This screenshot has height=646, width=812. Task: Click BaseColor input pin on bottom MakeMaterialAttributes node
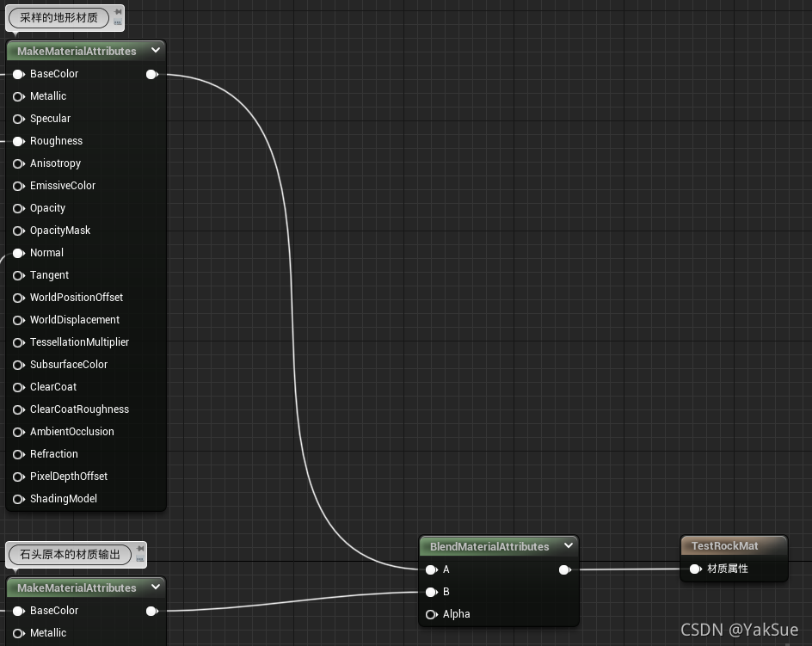tap(19, 611)
